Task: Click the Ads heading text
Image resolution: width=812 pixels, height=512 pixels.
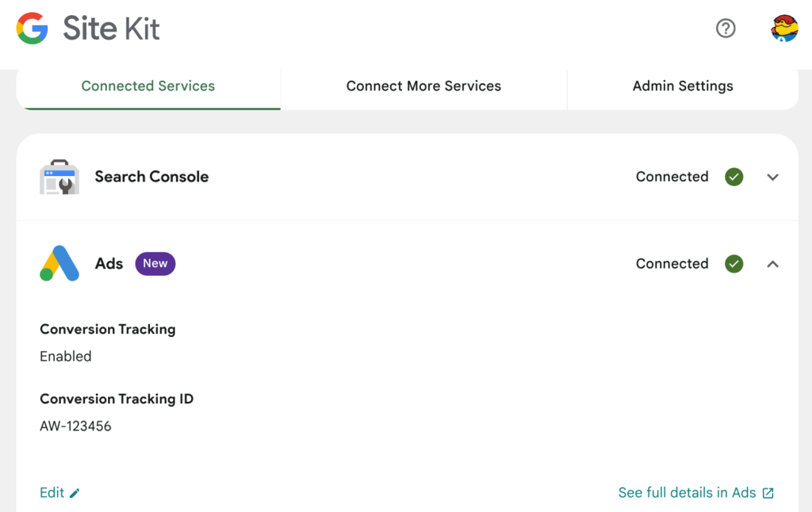Action: coord(109,263)
